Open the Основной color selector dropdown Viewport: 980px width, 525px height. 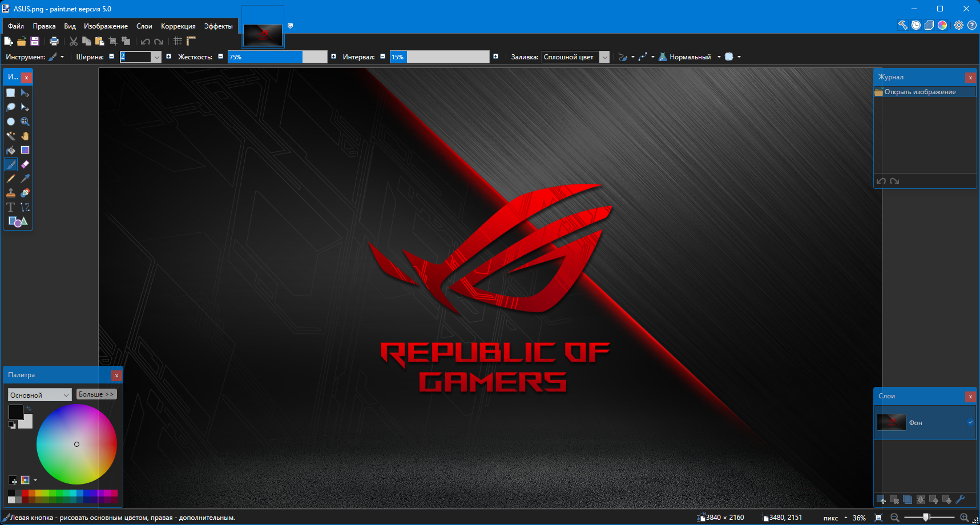[39, 395]
